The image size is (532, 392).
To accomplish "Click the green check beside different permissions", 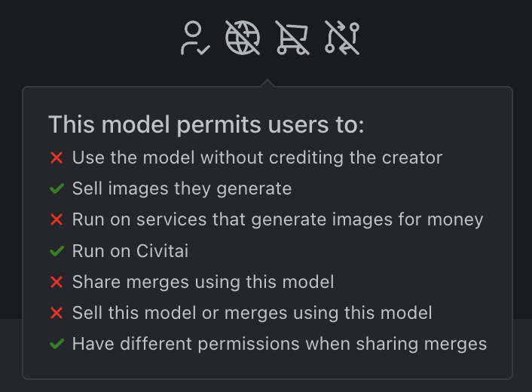I will (57, 344).
